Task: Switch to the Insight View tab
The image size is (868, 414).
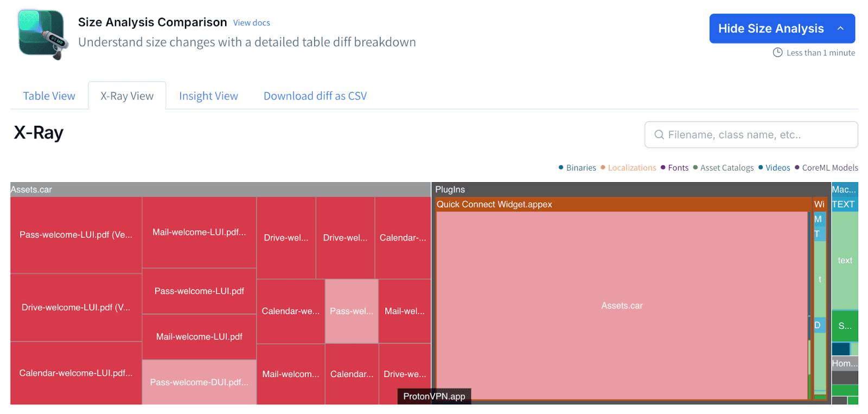Action: [x=208, y=96]
